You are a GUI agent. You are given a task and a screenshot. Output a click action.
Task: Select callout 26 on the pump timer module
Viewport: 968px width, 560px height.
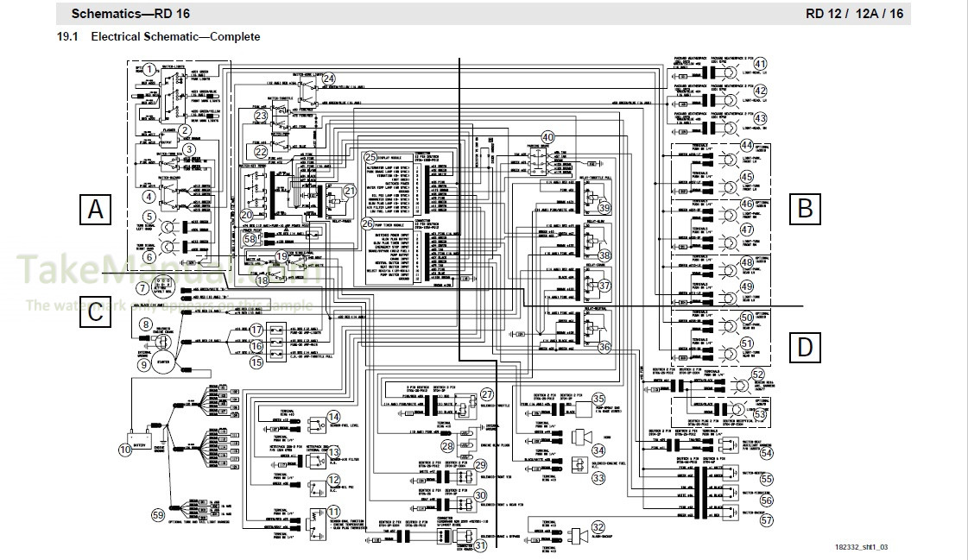coord(367,223)
